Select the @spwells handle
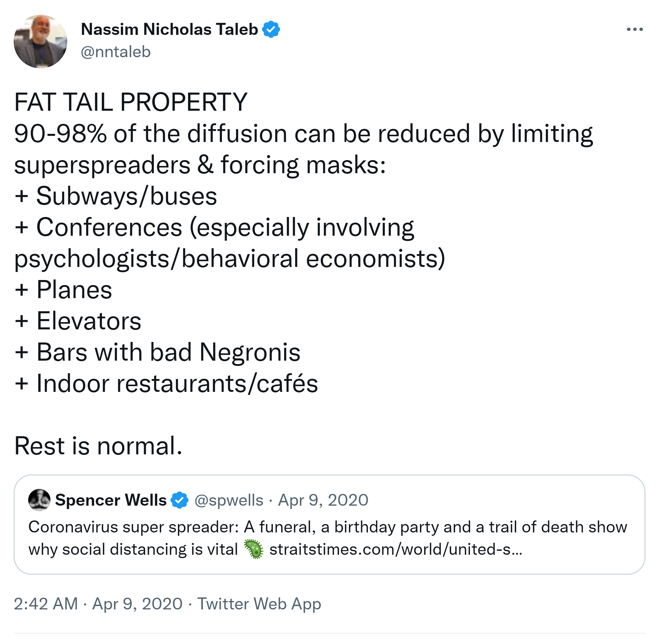Viewport: 657px width, 644px height. [229, 500]
